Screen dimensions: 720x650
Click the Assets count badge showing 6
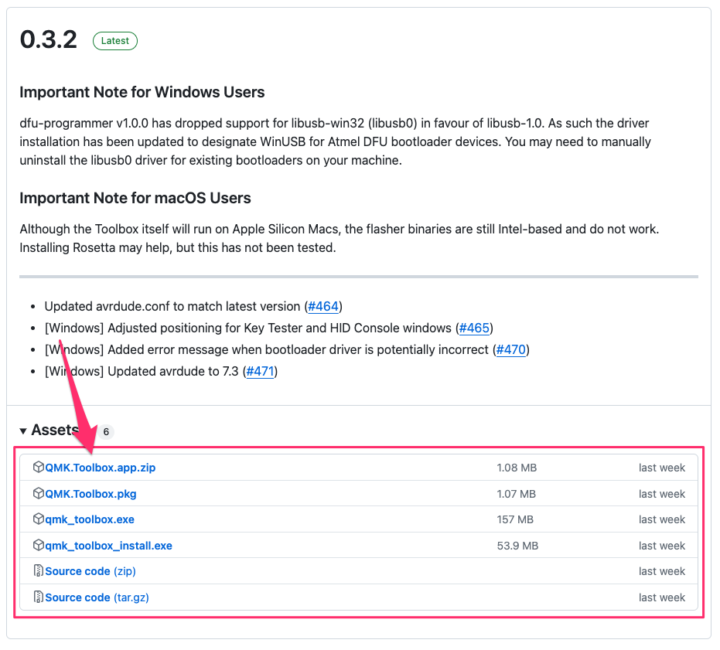pos(106,431)
